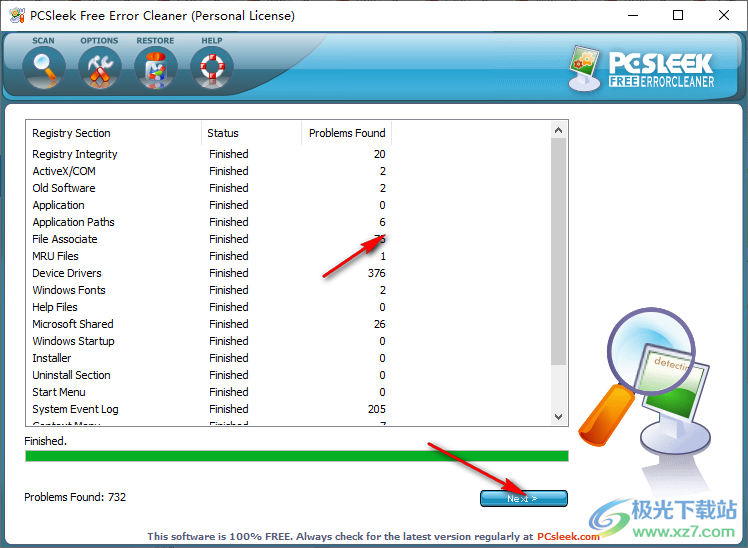Close the PCSleek window
Image resolution: width=748 pixels, height=548 pixels.
pos(724,15)
